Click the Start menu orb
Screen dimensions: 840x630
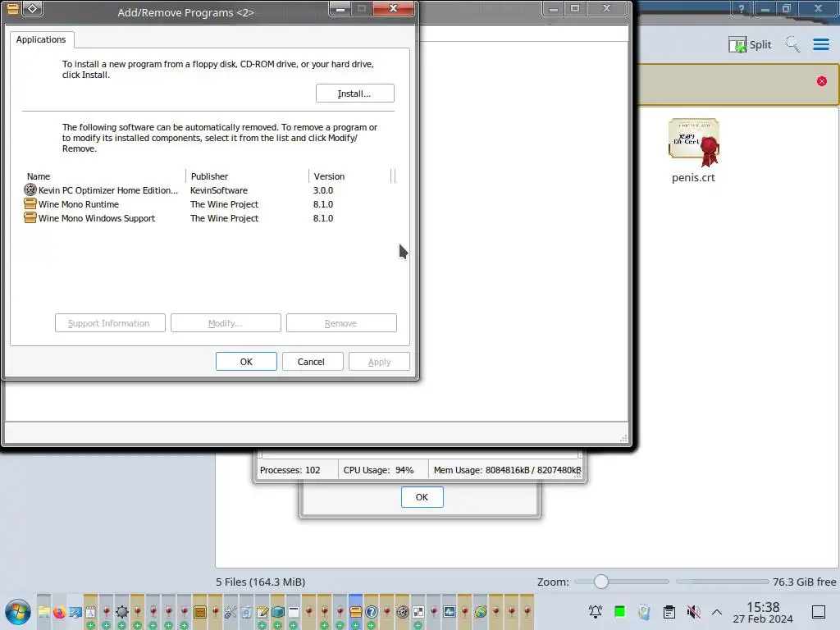(18, 614)
